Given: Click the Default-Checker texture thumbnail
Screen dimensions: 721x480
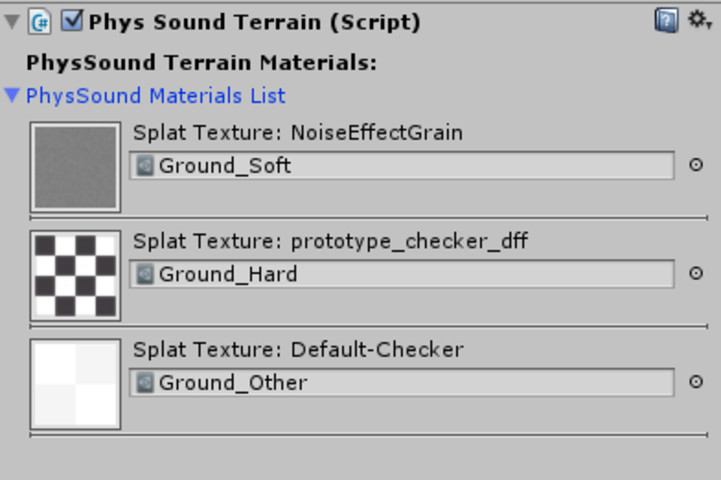Looking at the screenshot, I should tap(75, 384).
